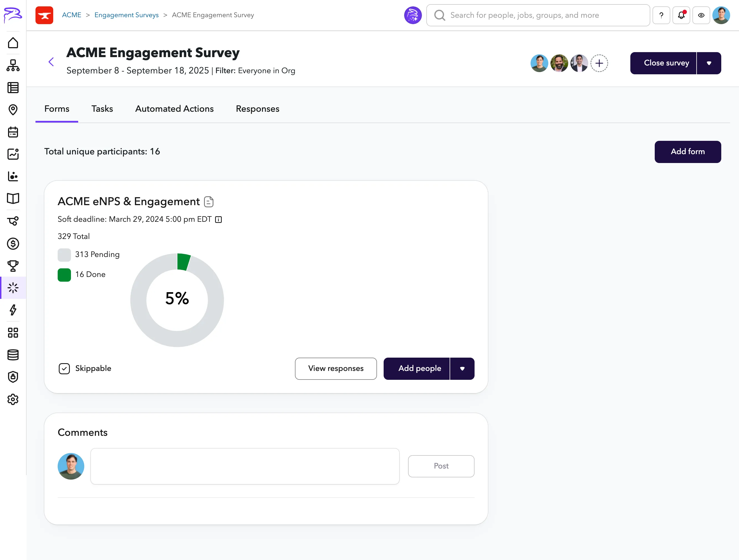Open the dollar coin payroll icon

tap(13, 244)
